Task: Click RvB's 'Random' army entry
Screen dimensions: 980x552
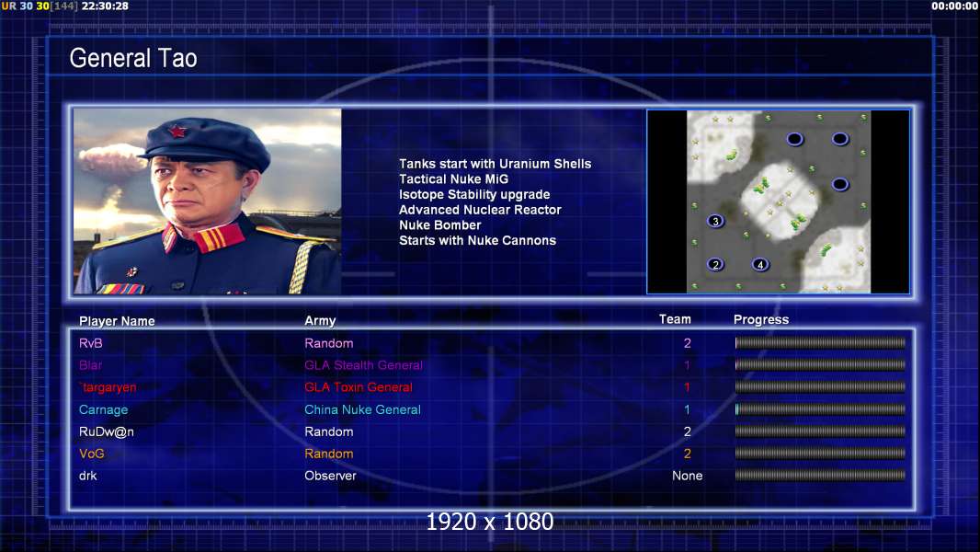Action: click(329, 343)
